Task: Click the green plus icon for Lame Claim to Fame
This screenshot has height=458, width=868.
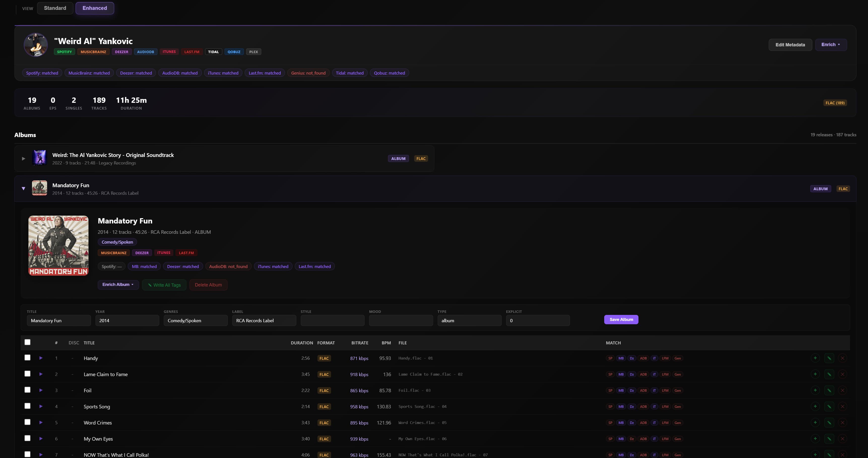Action: (x=815, y=374)
